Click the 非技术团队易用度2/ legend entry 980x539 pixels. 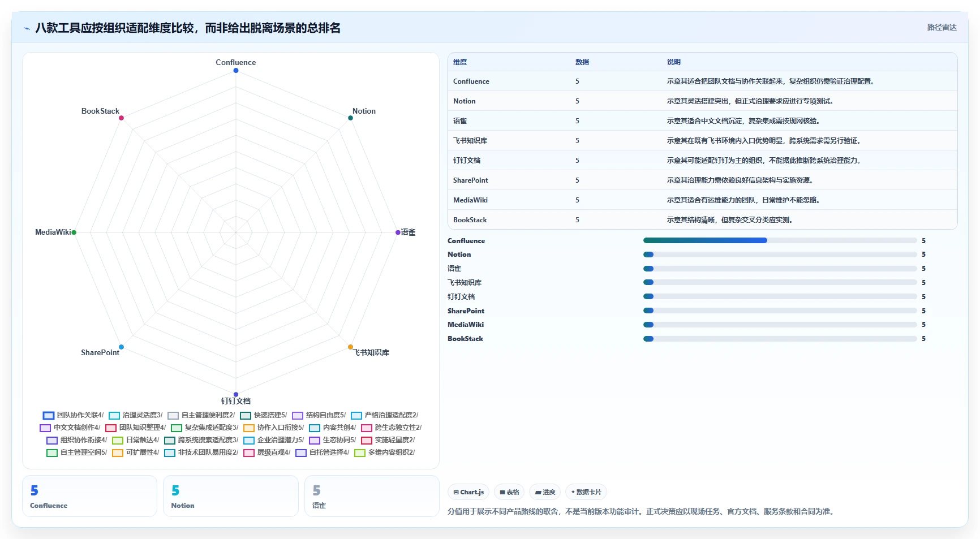(x=201, y=452)
